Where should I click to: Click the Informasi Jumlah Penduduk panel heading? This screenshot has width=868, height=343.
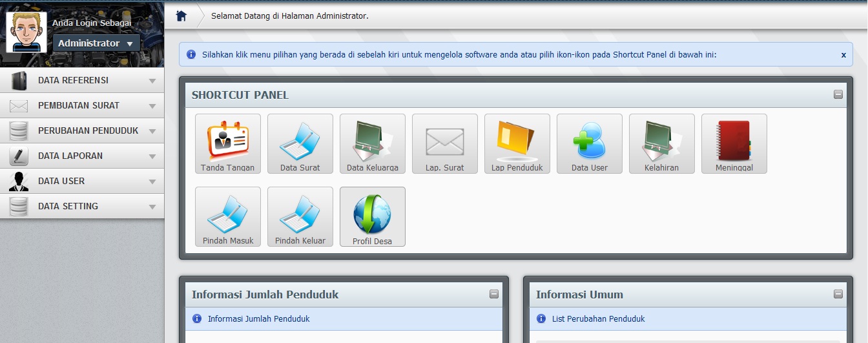(265, 295)
